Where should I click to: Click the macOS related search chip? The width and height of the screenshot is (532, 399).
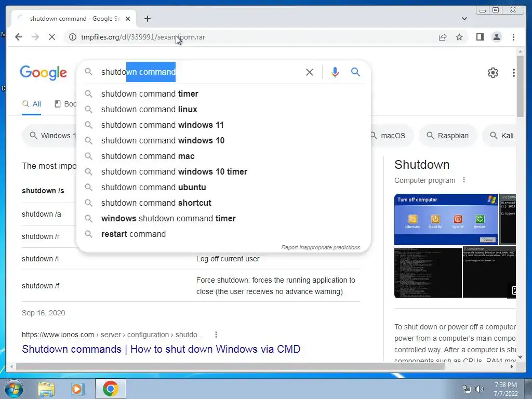pyautogui.click(x=392, y=136)
